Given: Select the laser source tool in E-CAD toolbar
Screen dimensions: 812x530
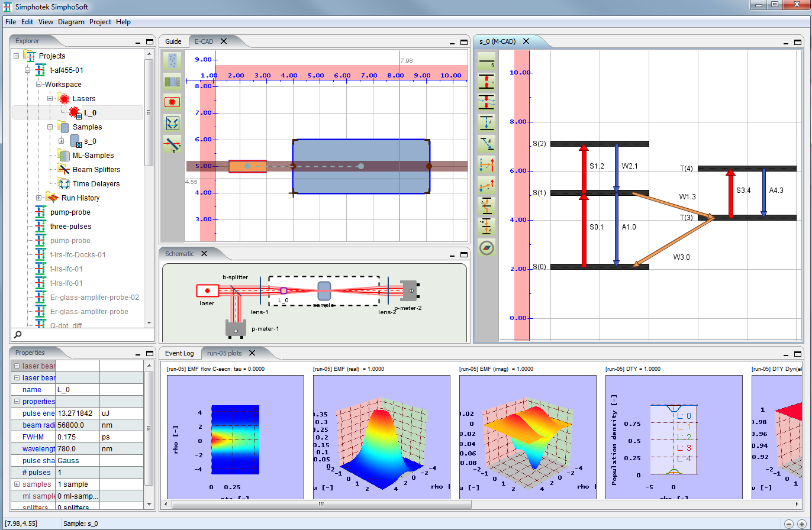Looking at the screenshot, I should tap(172, 102).
